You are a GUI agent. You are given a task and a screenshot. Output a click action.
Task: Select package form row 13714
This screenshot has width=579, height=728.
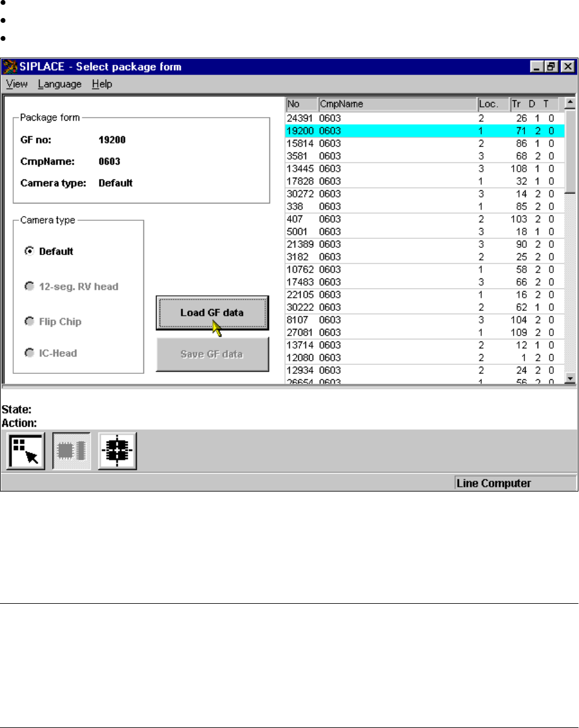point(425,345)
